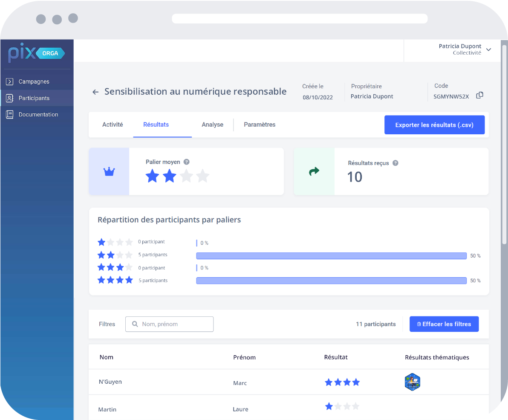Image resolution: width=508 pixels, height=420 pixels.
Task: Click Marc's thematic result badge
Action: tap(412, 382)
